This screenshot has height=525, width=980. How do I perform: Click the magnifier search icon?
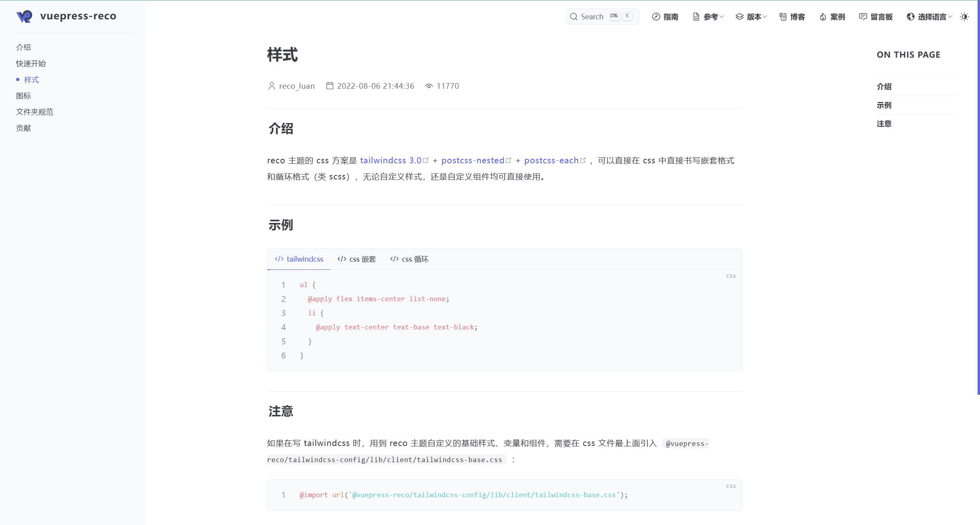[x=574, y=17]
